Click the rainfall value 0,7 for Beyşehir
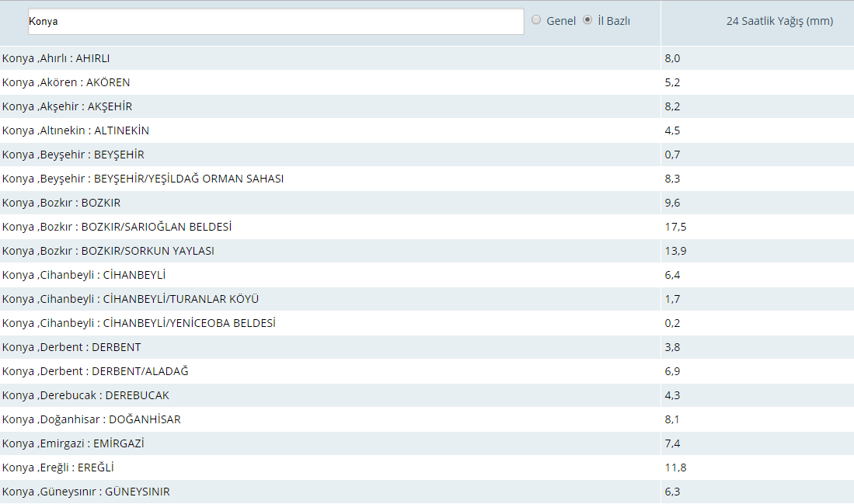 click(x=672, y=155)
